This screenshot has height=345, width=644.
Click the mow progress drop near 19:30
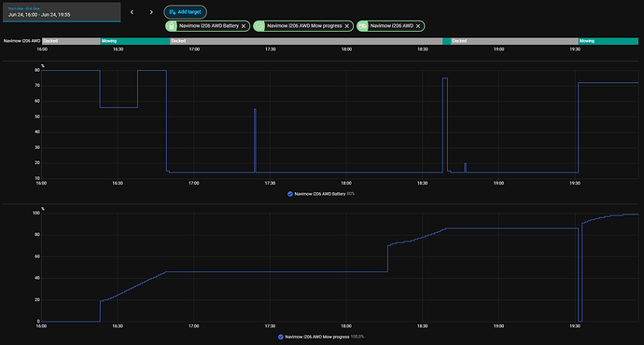tap(580, 274)
